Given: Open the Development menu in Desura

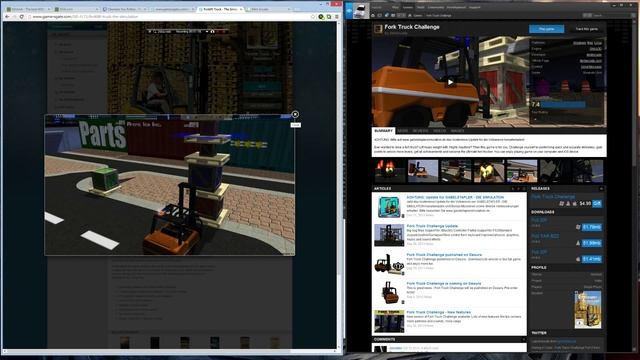Looking at the screenshot, I should pos(456,7).
